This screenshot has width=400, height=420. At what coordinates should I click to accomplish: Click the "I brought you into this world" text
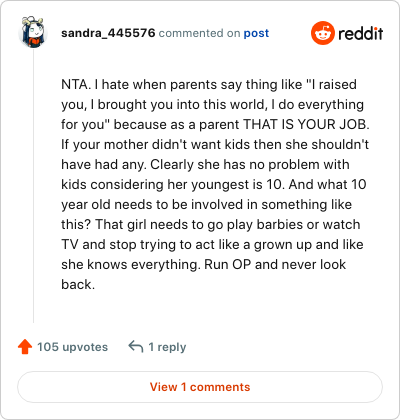click(x=178, y=104)
